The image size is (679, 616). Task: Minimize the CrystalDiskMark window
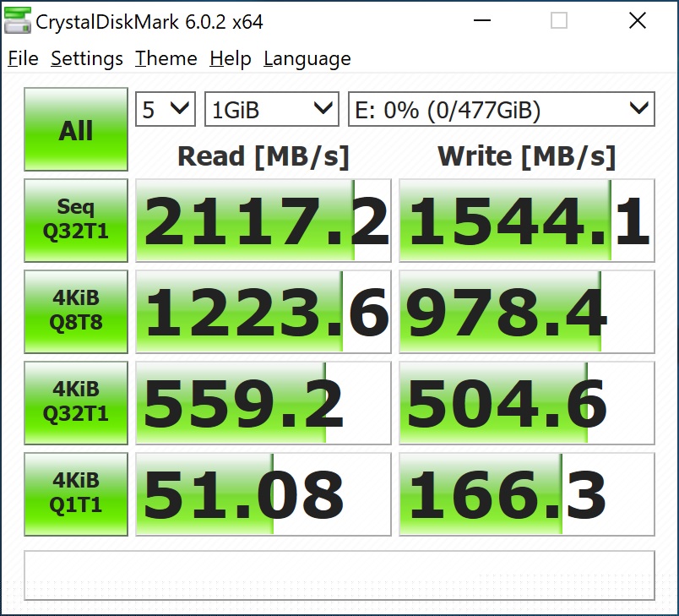coord(482,20)
